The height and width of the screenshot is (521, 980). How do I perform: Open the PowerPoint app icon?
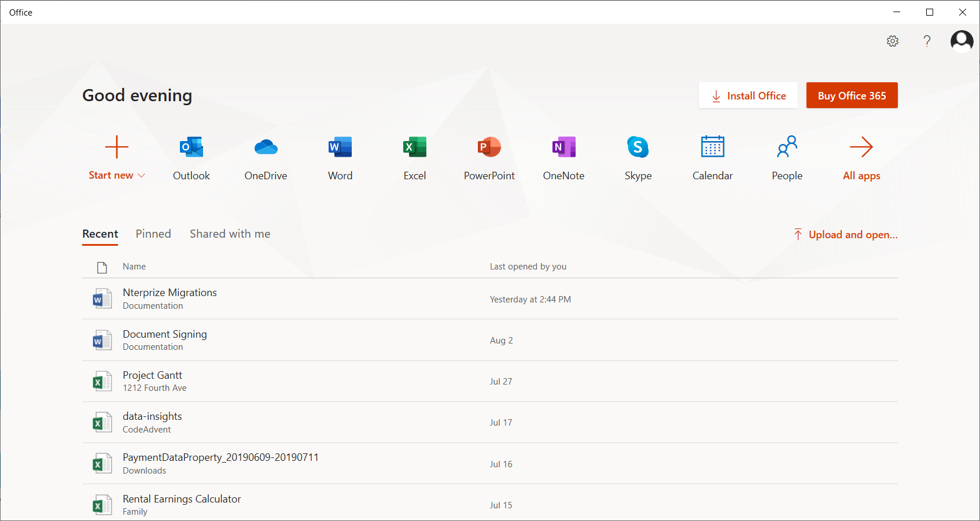pyautogui.click(x=489, y=147)
